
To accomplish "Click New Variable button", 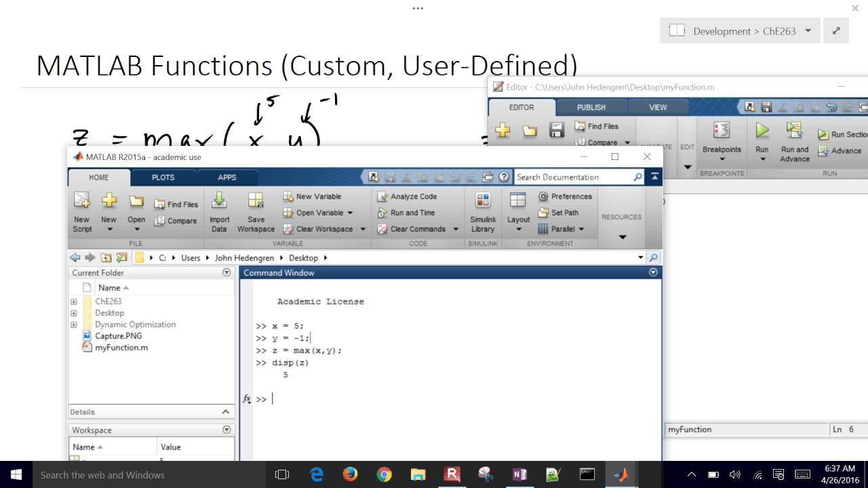I will coord(312,197).
